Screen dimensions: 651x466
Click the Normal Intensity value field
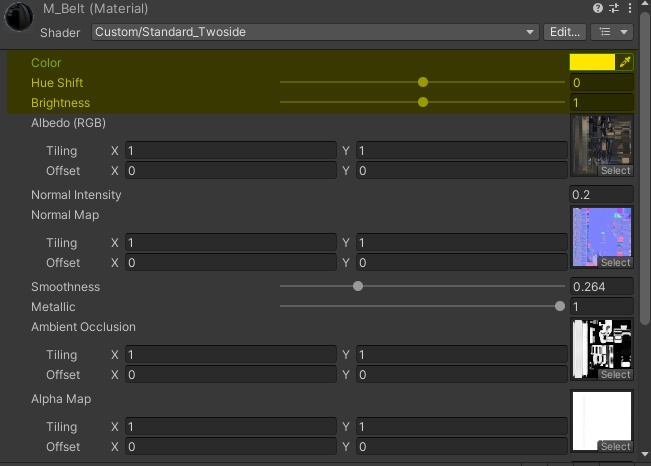[x=601, y=195]
